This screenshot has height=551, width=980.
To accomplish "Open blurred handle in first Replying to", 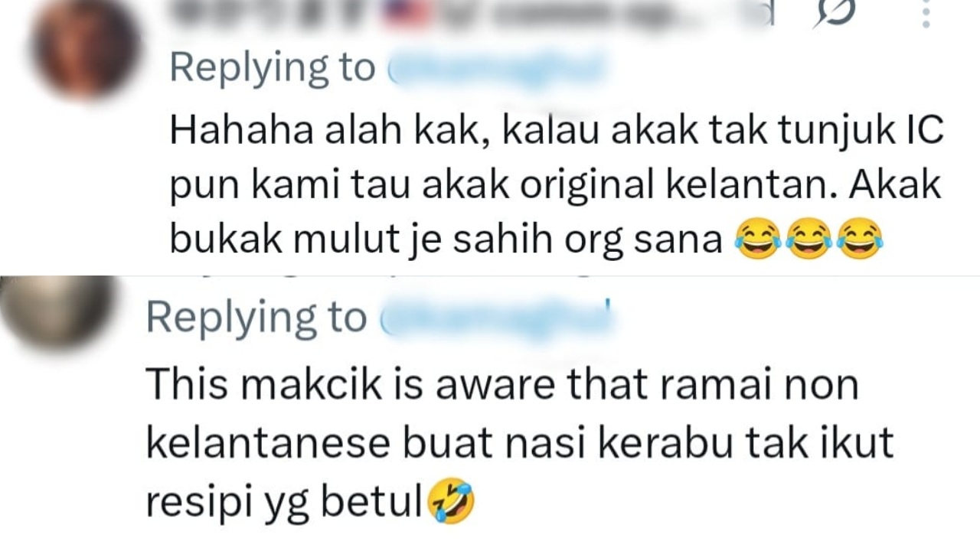I will (498, 68).
